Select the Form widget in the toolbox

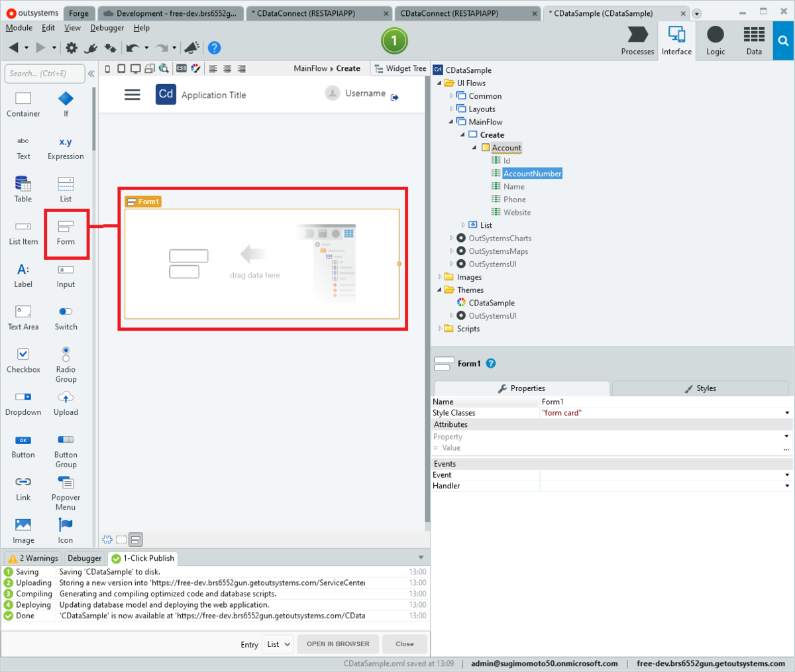pyautogui.click(x=66, y=233)
